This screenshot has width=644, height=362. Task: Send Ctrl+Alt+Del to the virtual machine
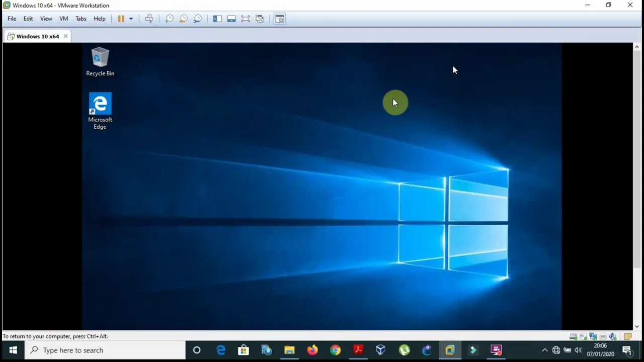click(x=149, y=19)
